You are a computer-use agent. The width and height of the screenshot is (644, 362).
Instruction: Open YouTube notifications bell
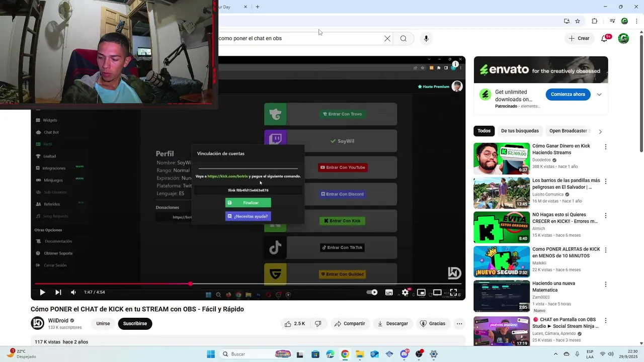click(604, 38)
